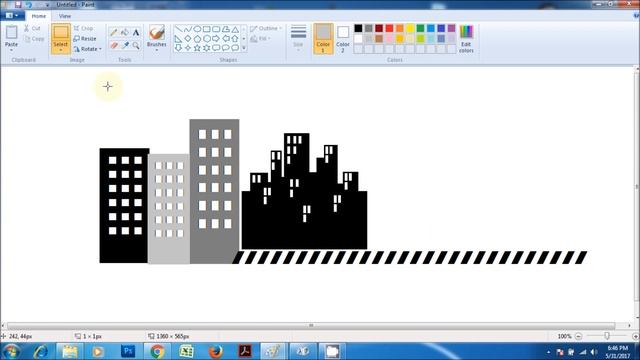Click the horizontal scrollbar thumb
This screenshot has height=360, width=640.
(311, 325)
